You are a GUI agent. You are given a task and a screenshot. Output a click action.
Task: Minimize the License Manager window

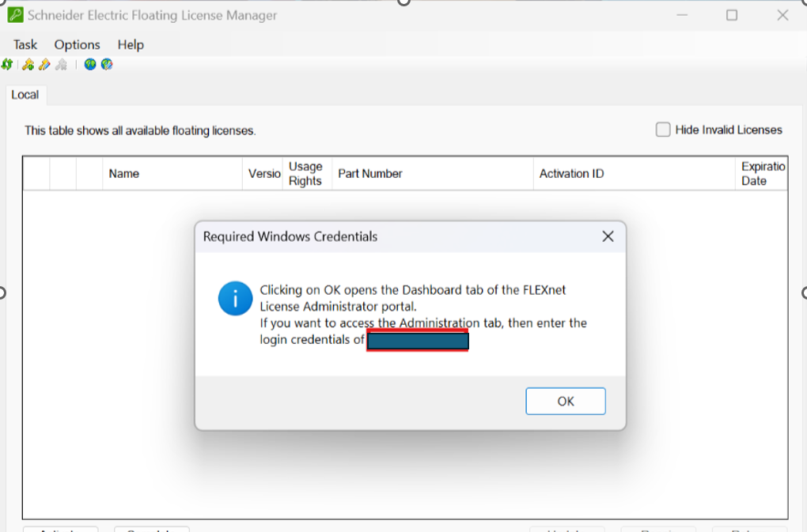683,16
